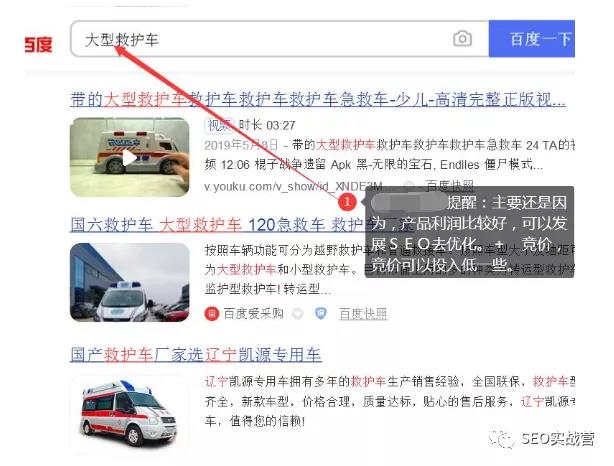Viewport: 614px width, 466px height.
Task: Open 百度快照 link under second result
Action: [363, 314]
